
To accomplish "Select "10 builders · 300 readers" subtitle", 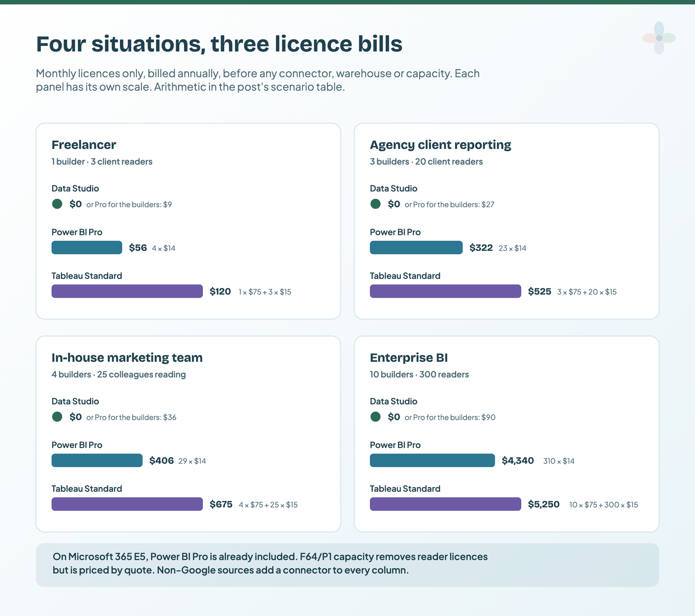I will point(420,374).
